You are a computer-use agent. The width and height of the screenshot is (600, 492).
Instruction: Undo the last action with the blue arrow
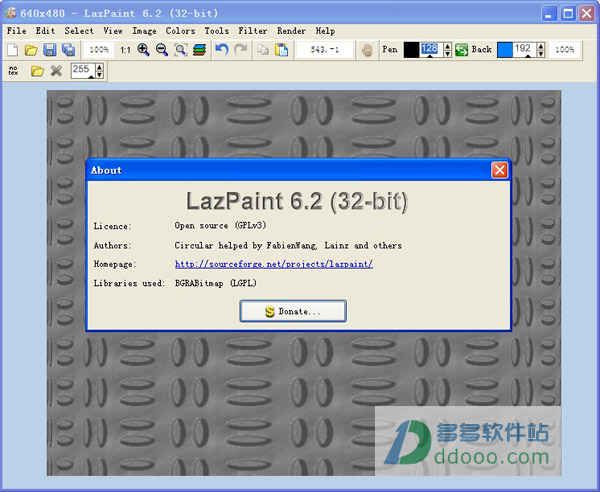click(222, 49)
